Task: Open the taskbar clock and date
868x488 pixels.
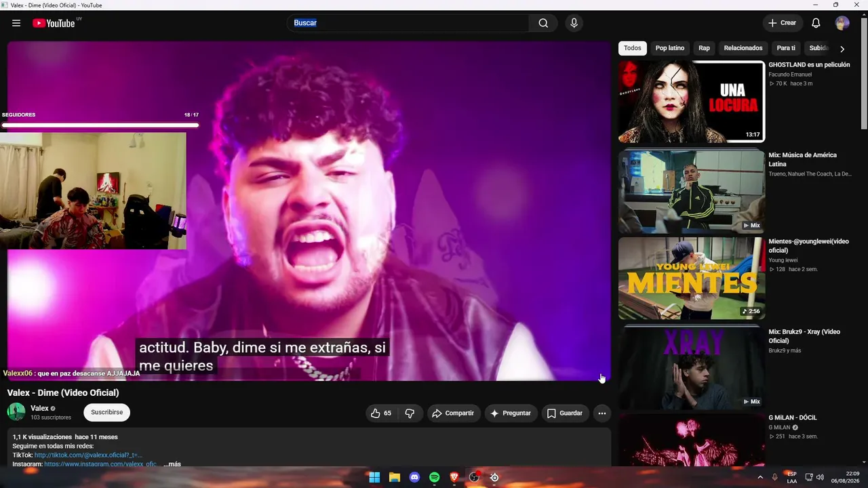Action: pyautogui.click(x=845, y=477)
